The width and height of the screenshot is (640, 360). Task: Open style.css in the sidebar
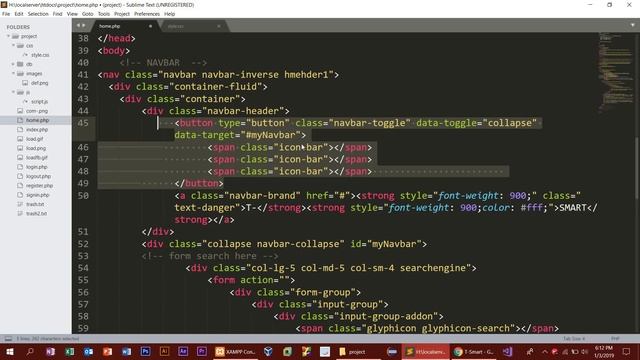40,55
